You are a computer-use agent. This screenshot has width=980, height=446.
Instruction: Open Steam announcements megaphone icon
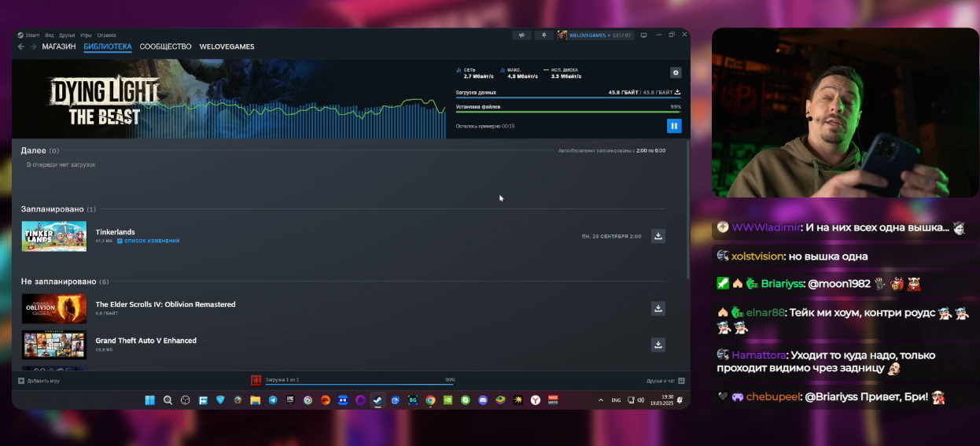click(521, 35)
